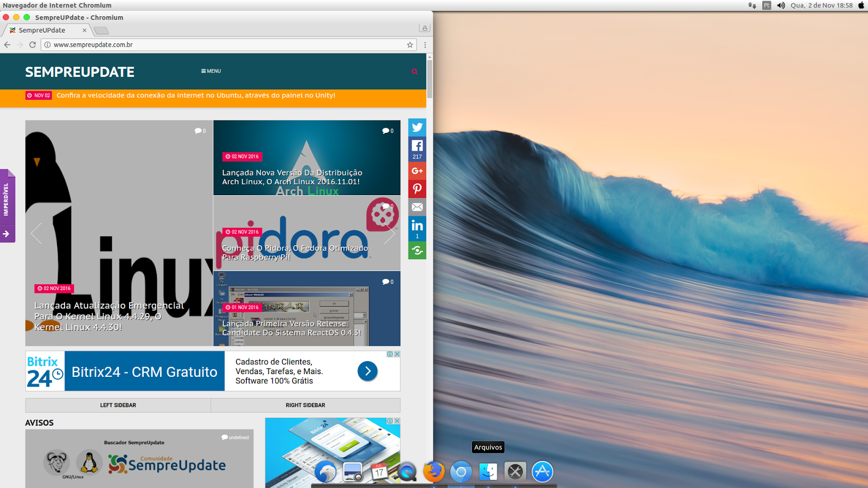Open the App Store icon in the dock
Screen dimensions: 868x488
(x=542, y=472)
